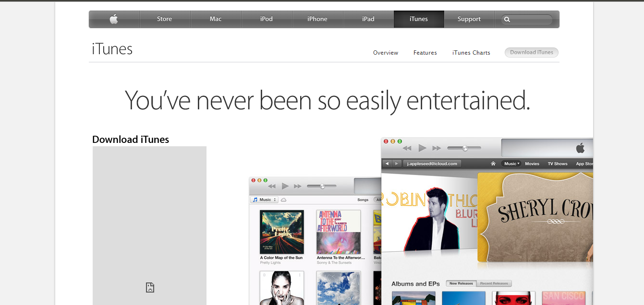The height and width of the screenshot is (305, 644).
Task: Click the music note icon in the library selector
Action: click(x=255, y=199)
